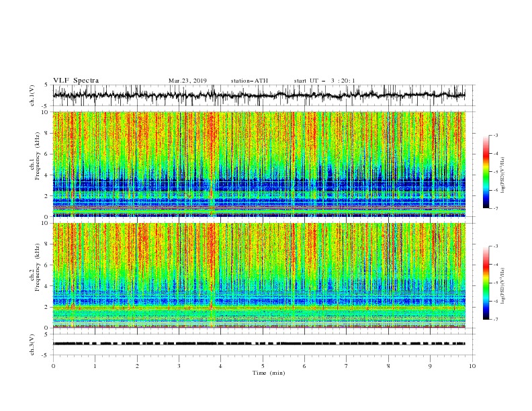This screenshot has width=532, height=411.
Task: Click the "3" tick on the time axis
Action: tap(179, 366)
